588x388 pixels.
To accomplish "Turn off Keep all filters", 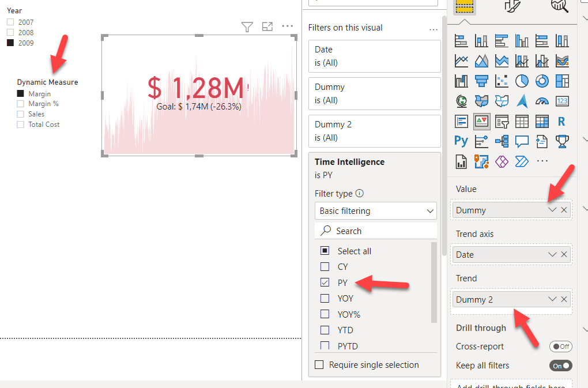I will point(561,366).
